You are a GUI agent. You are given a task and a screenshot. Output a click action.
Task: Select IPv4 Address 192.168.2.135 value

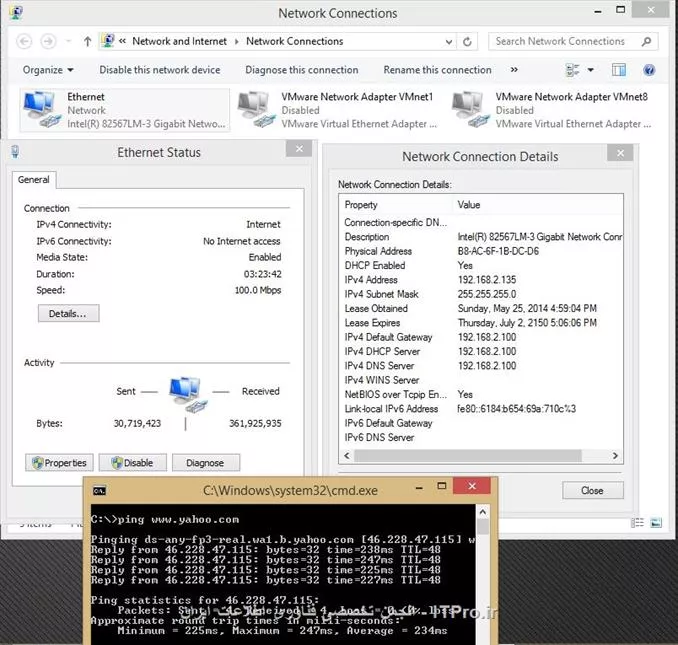[487, 280]
